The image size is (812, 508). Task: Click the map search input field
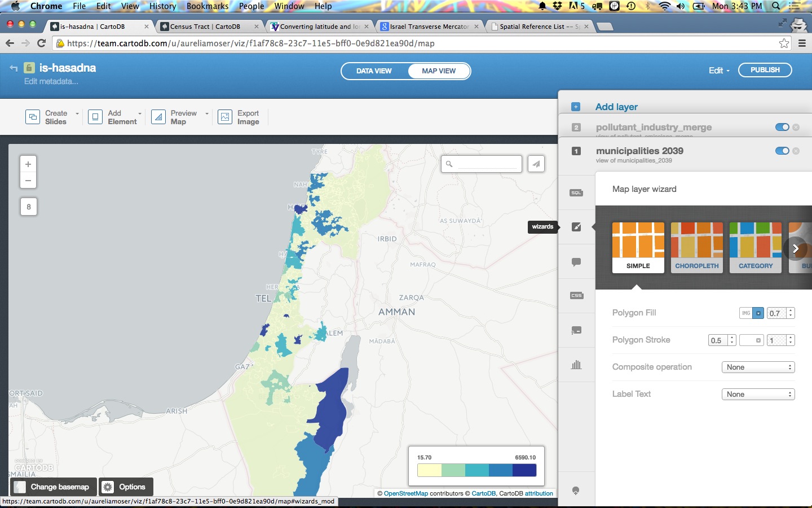pyautogui.click(x=482, y=164)
